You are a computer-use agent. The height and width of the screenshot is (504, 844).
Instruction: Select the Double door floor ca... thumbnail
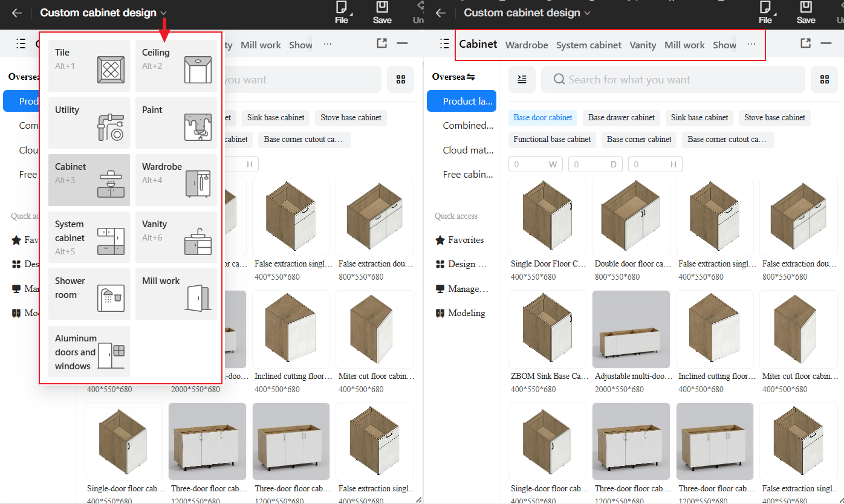(x=631, y=217)
